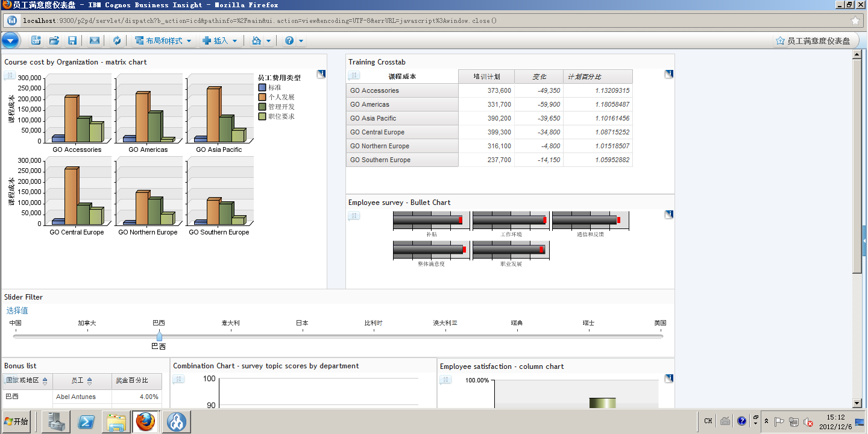Click the CH language indicator
This screenshot has width=868, height=434.
click(x=708, y=421)
